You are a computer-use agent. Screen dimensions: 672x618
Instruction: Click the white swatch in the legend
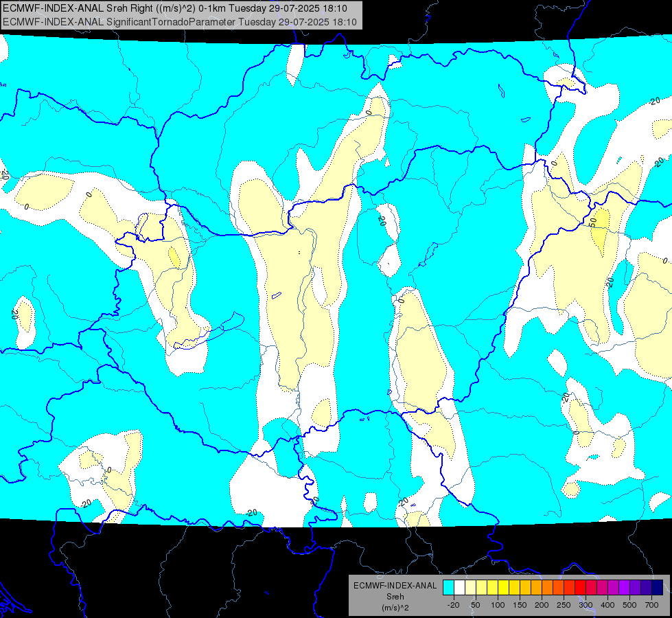459,587
